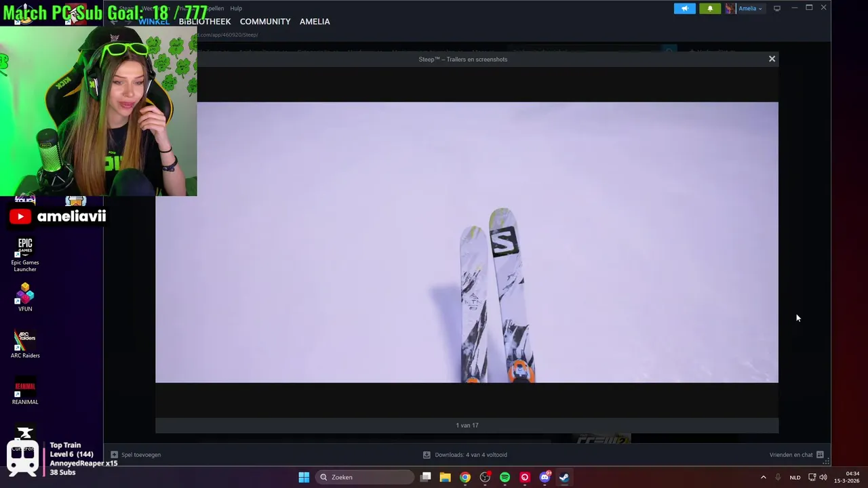Click the Amelia profile avatar

(x=730, y=8)
